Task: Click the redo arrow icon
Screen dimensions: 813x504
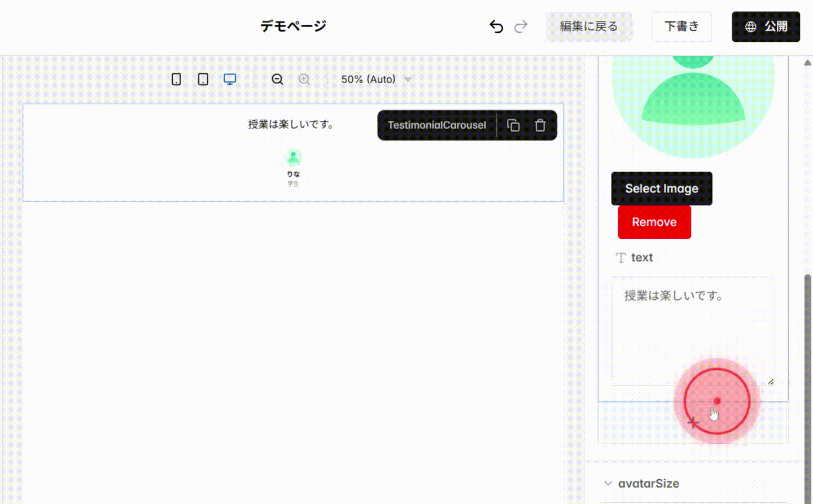Action: pyautogui.click(x=521, y=27)
